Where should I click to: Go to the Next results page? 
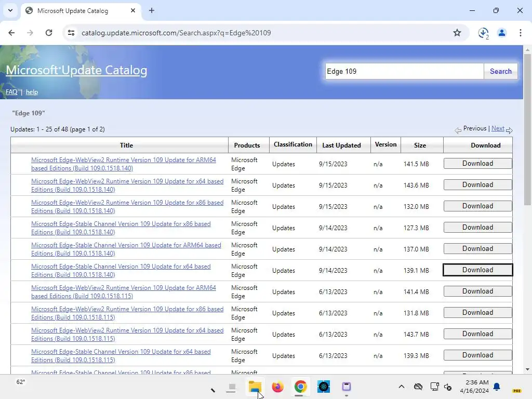pyautogui.click(x=498, y=128)
